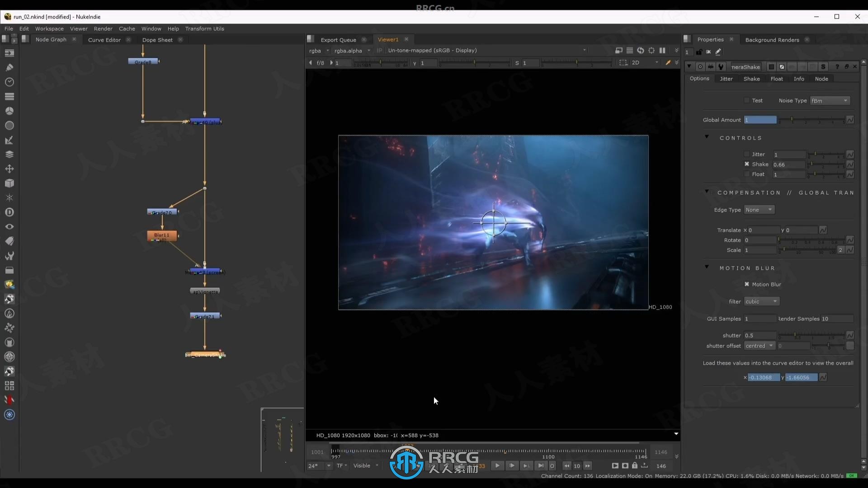Open the rgba.alpha channel dropdown
Image resolution: width=868 pixels, height=488 pixels.
pos(352,51)
